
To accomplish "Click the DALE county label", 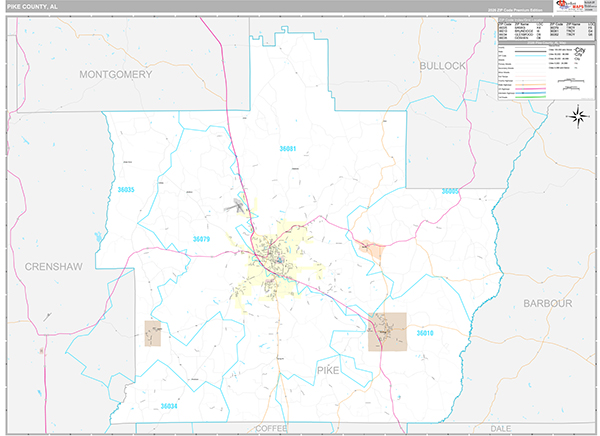I will [x=501, y=428].
